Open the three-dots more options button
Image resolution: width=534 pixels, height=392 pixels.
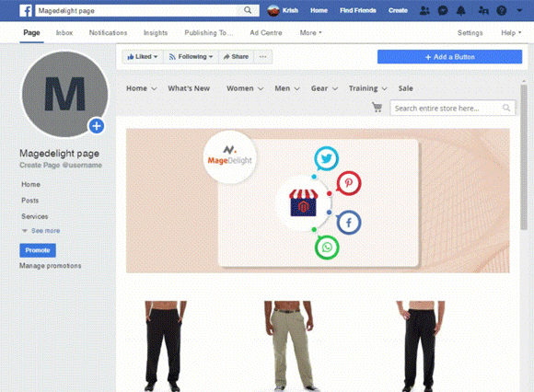(x=263, y=57)
